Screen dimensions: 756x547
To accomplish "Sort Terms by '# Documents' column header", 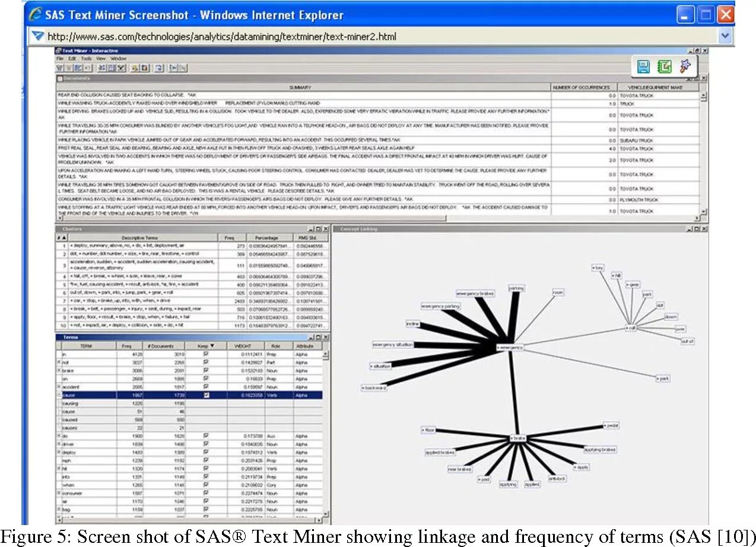I will tap(164, 345).
